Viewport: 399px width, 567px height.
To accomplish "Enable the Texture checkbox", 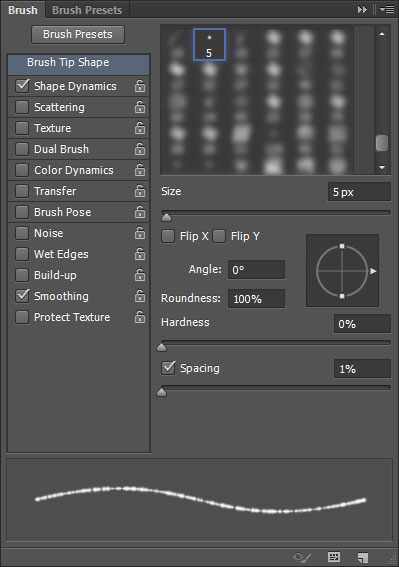I will (22, 128).
